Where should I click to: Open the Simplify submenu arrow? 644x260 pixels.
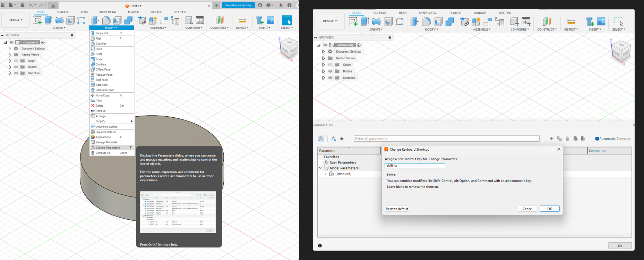point(131,121)
